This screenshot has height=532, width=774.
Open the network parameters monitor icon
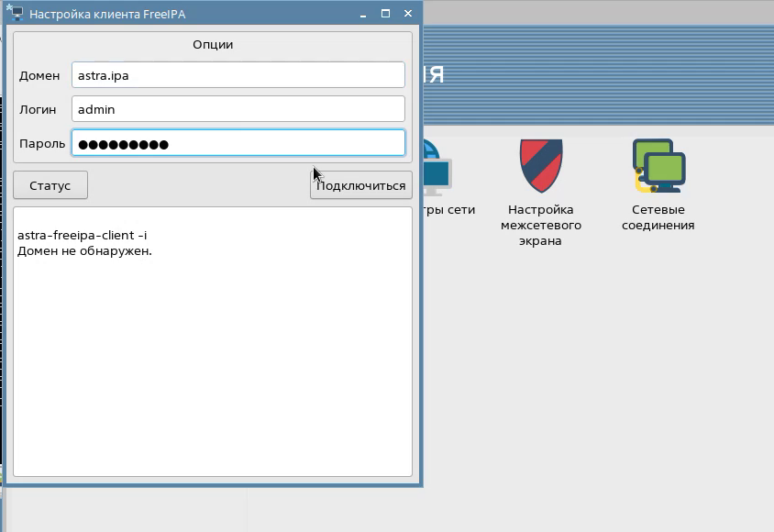[x=437, y=168]
